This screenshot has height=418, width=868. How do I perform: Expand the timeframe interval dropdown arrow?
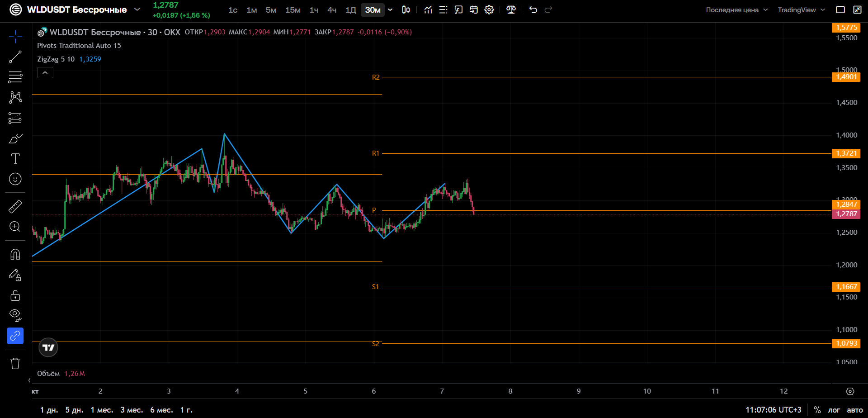[x=390, y=10]
